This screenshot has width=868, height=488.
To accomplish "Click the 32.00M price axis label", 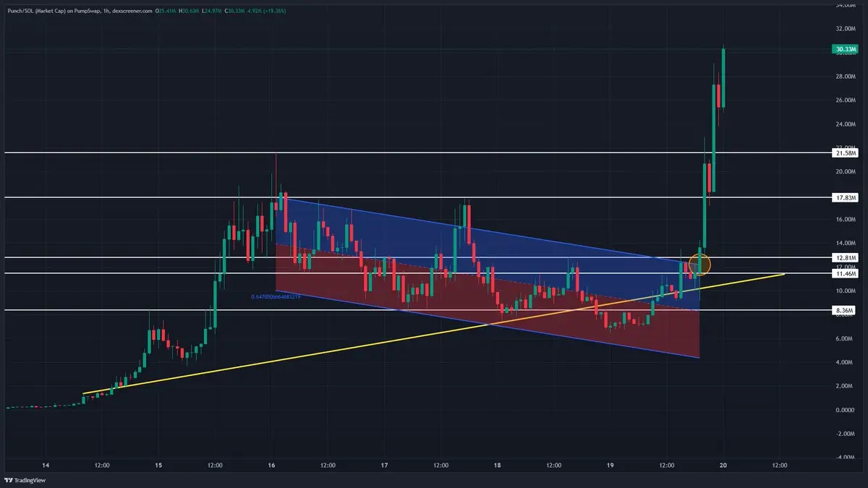I will (x=845, y=29).
